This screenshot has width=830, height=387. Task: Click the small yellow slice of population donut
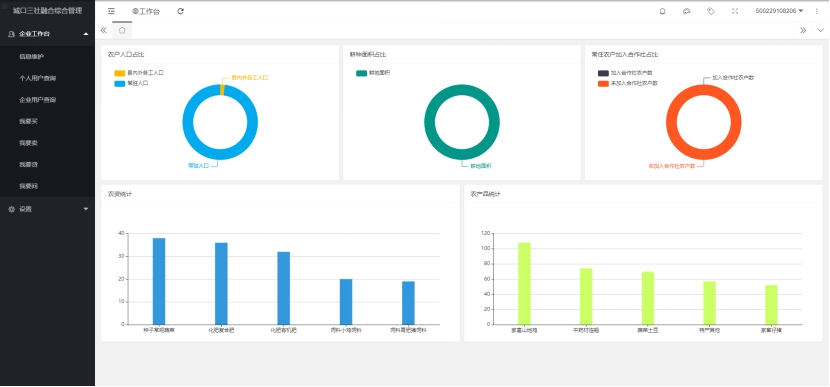pyautogui.click(x=222, y=90)
